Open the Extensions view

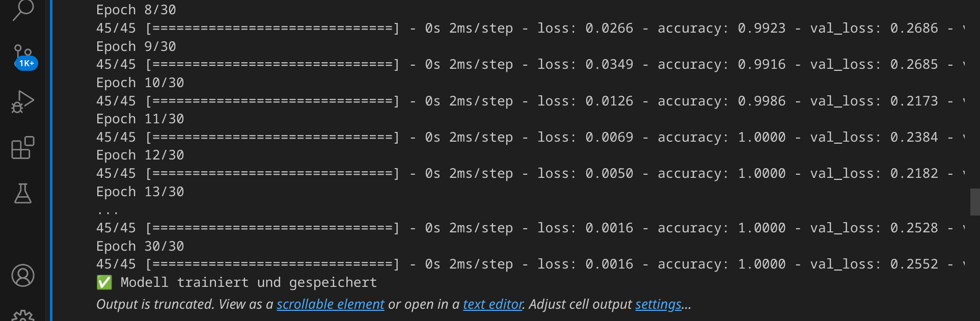point(23,148)
